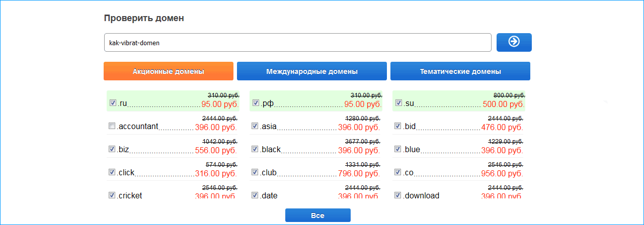This screenshot has height=225, width=644.
Task: Deselect the .рф domain checkbox
Action: tap(255, 103)
